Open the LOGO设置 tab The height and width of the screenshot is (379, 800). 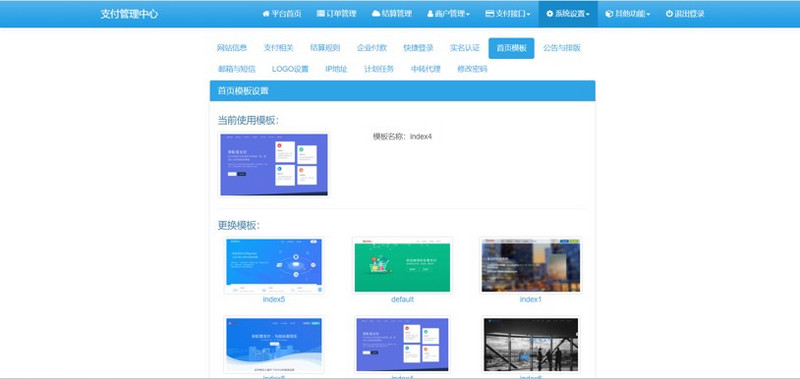click(x=290, y=69)
